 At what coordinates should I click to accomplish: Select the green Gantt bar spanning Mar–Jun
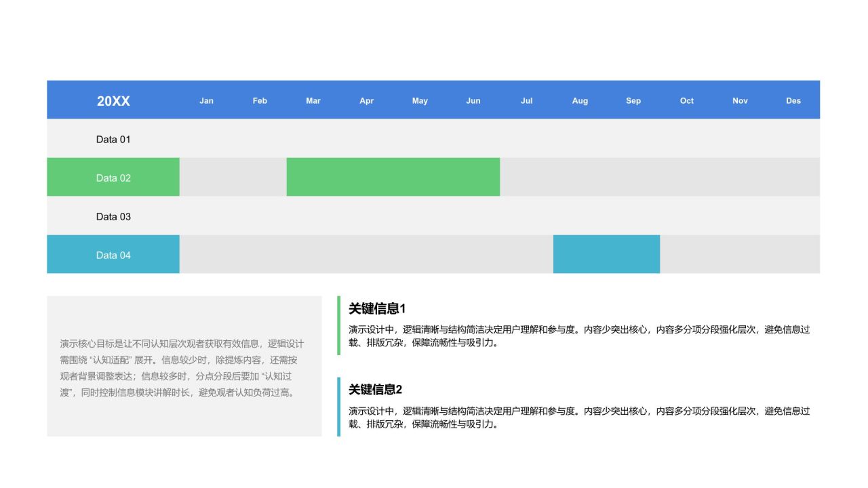(393, 178)
